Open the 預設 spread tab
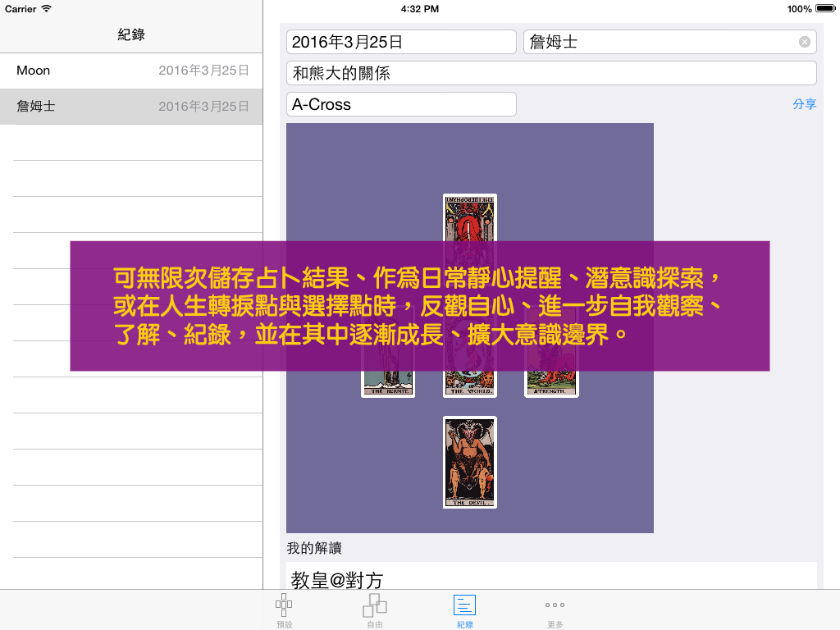This screenshot has height=630, width=840. 284,610
